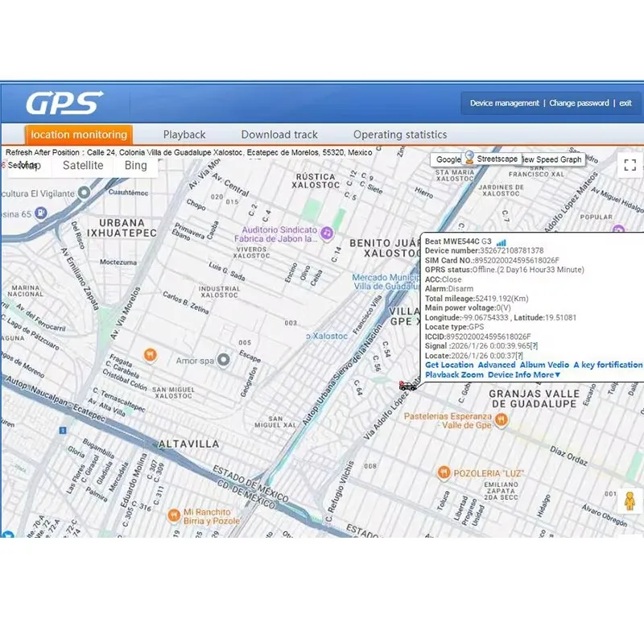The width and height of the screenshot is (644, 644).
Task: Click the Signal time help [?] link
Action: [534, 346]
